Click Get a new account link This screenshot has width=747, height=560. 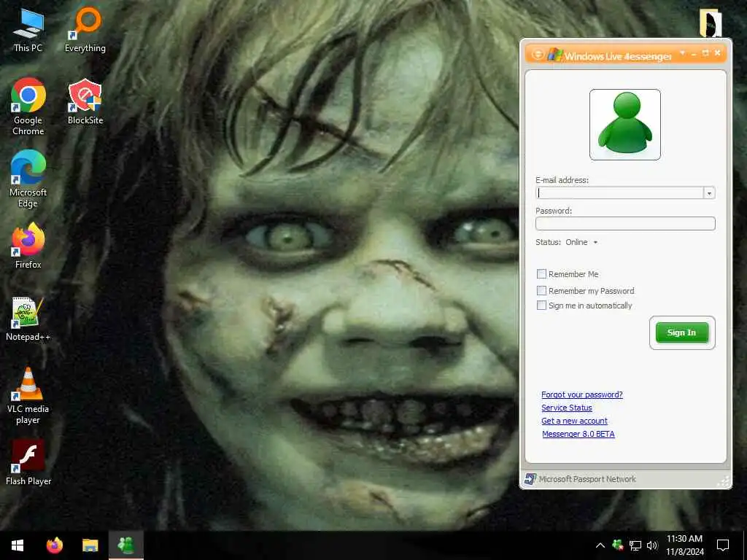[x=574, y=421]
